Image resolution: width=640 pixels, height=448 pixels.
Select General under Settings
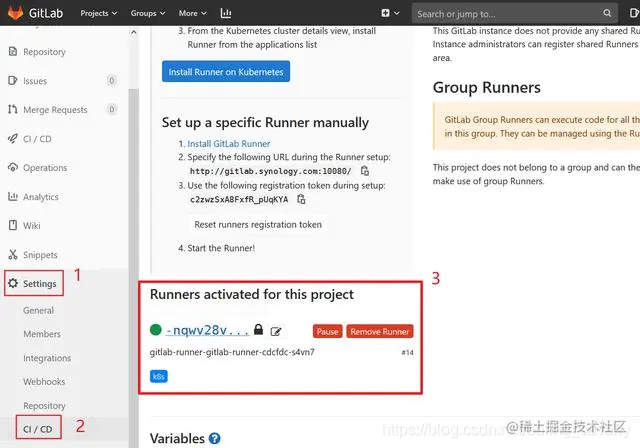coord(38,310)
